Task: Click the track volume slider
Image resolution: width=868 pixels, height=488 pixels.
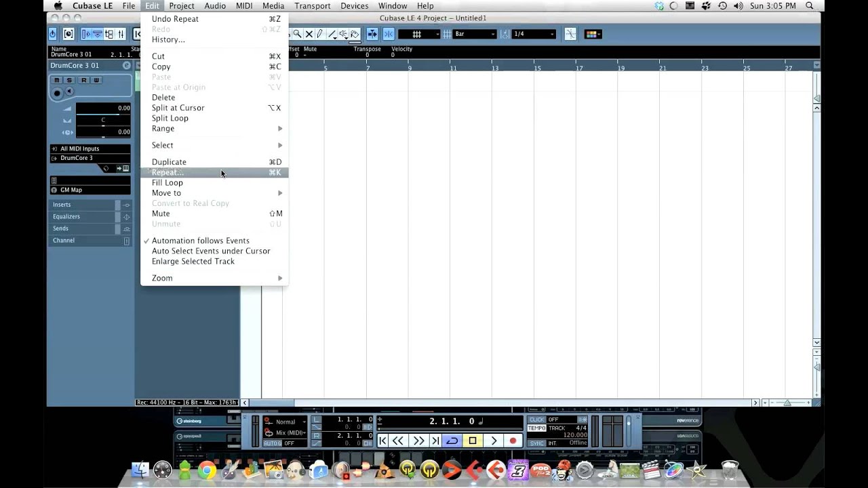Action: click(103, 113)
